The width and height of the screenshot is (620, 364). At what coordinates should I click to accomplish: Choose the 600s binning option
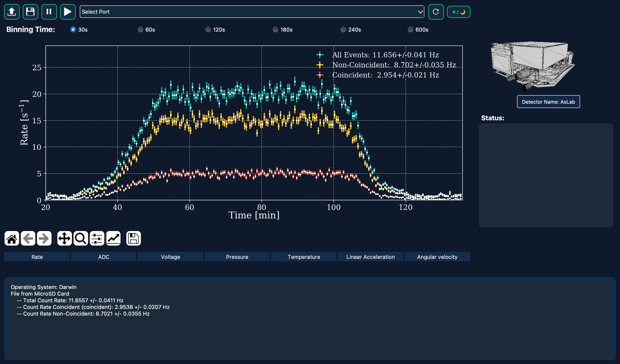pos(410,30)
